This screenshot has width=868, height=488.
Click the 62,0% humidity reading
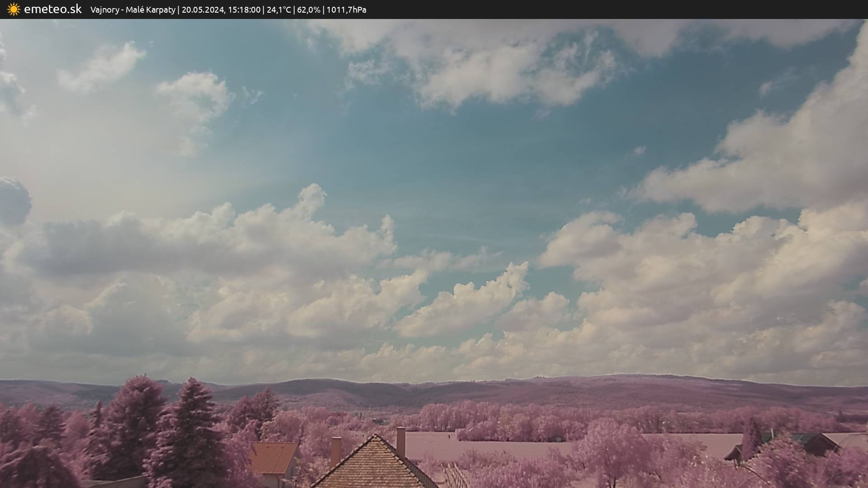[x=309, y=10]
